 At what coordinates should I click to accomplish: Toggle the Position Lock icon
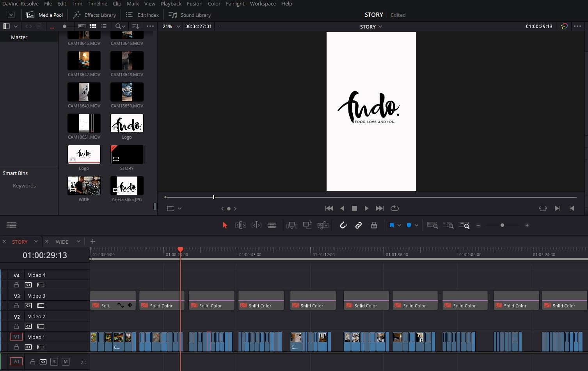pos(374,225)
